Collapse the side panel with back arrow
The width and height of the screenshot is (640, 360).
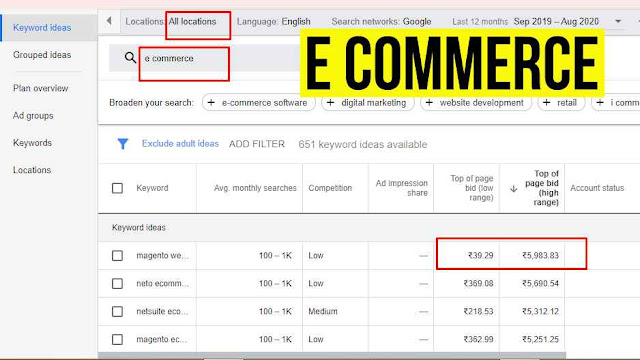coord(109,20)
